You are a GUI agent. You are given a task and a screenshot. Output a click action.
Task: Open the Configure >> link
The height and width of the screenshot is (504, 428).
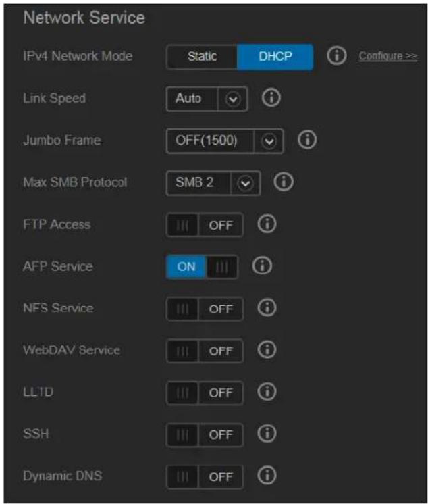click(x=388, y=56)
